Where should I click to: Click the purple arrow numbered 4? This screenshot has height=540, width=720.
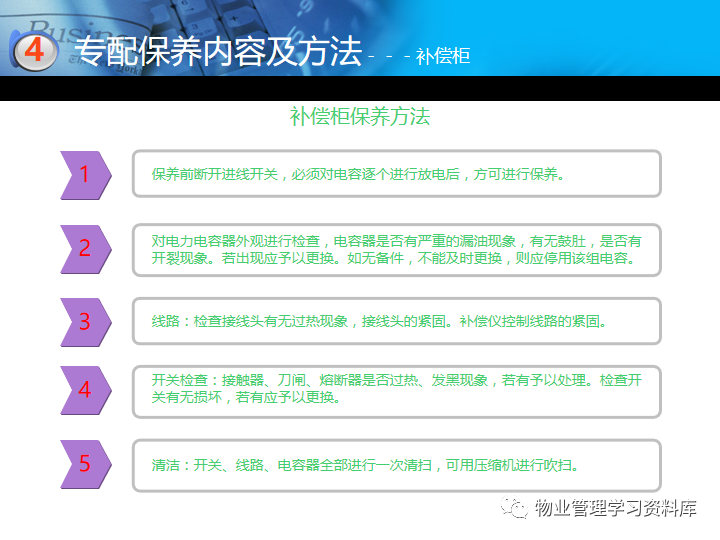coord(86,390)
